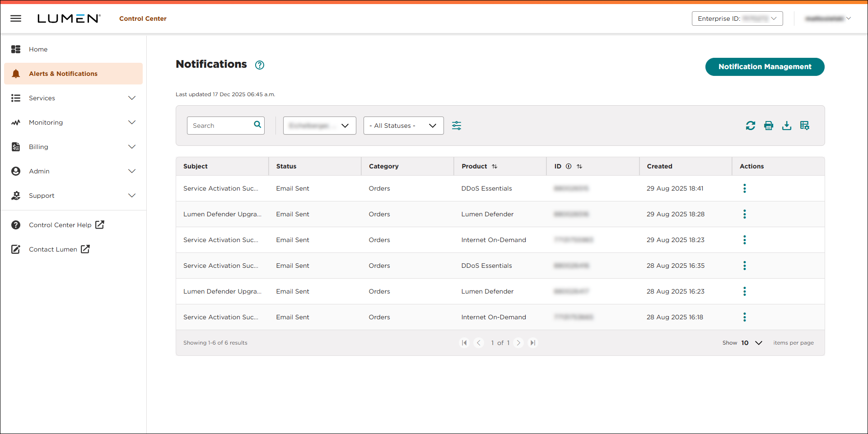Download the notifications data
The image size is (868, 434).
point(787,126)
